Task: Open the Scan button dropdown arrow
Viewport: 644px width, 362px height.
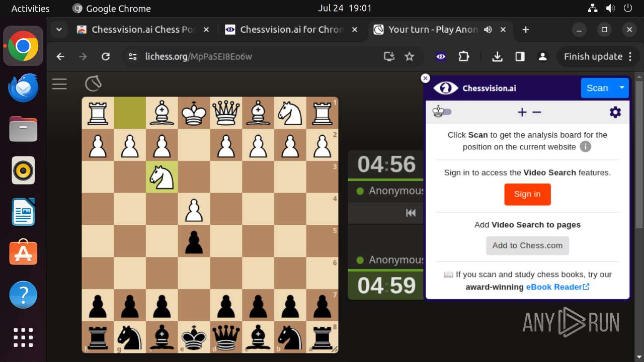Action: pos(622,88)
